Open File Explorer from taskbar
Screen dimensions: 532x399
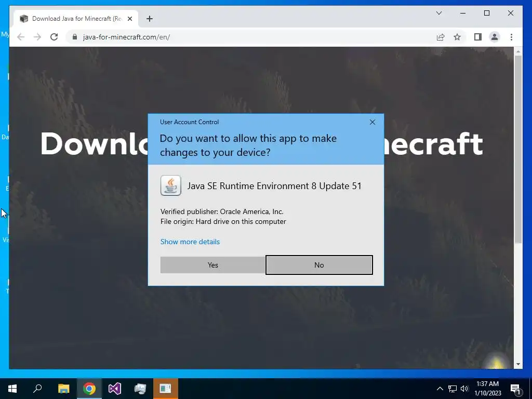pos(63,389)
